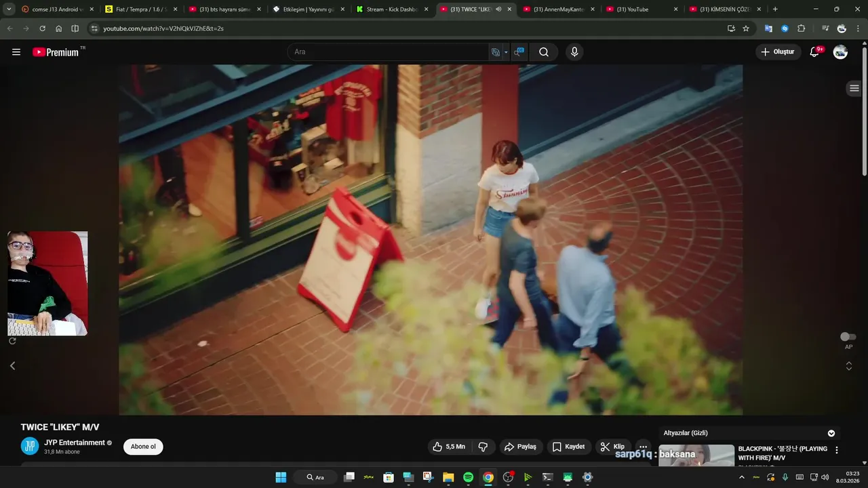Click the JYP Entertainment channel avatar

pos(29,446)
